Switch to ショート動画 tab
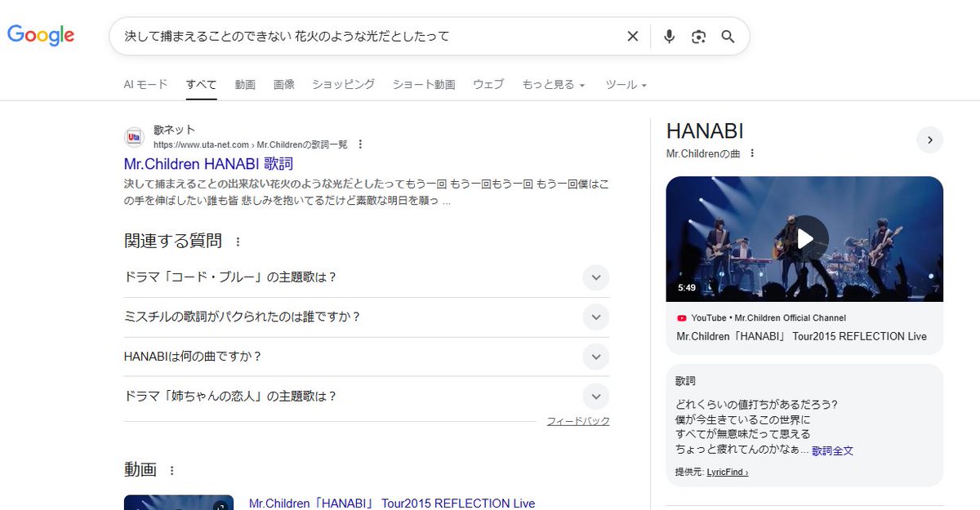Image resolution: width=980 pixels, height=510 pixels. [x=424, y=84]
